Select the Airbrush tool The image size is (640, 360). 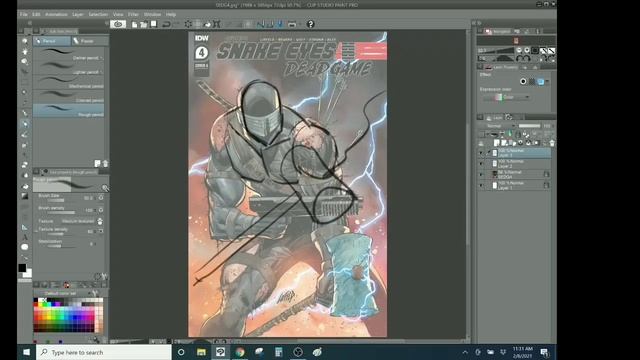pyautogui.click(x=24, y=145)
